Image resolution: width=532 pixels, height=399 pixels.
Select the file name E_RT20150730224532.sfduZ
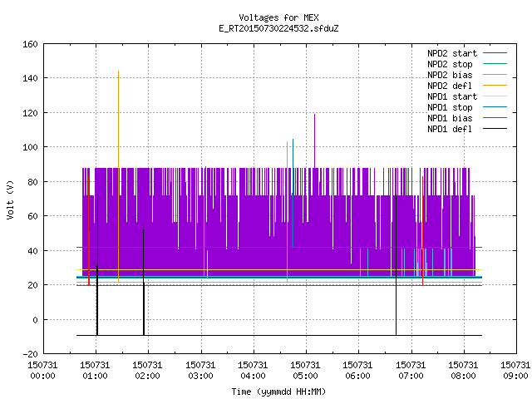point(278,28)
